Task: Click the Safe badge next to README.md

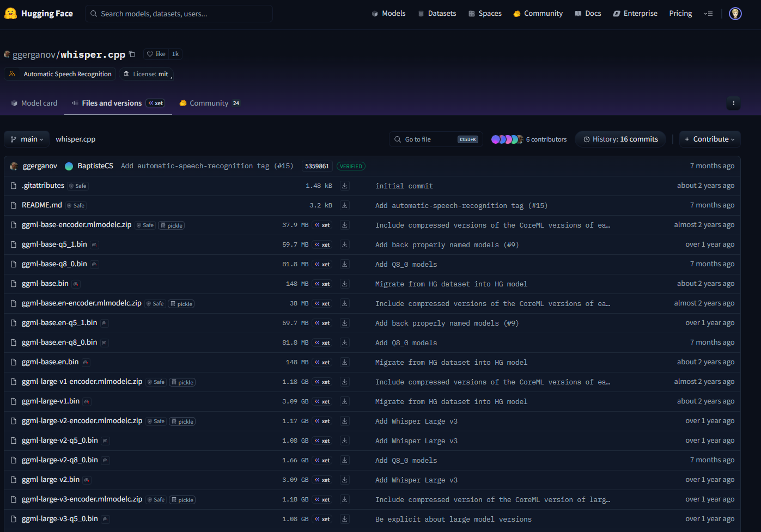Action: 76,205
